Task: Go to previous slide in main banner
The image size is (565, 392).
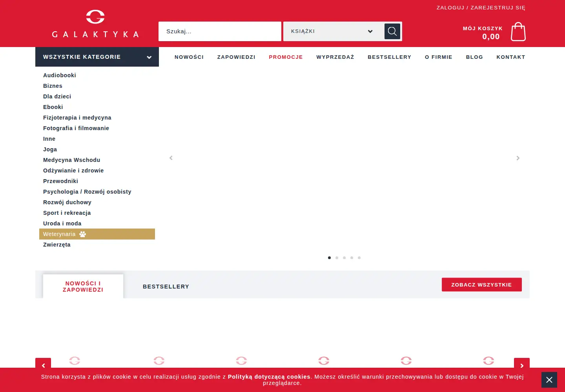Action: click(x=171, y=158)
